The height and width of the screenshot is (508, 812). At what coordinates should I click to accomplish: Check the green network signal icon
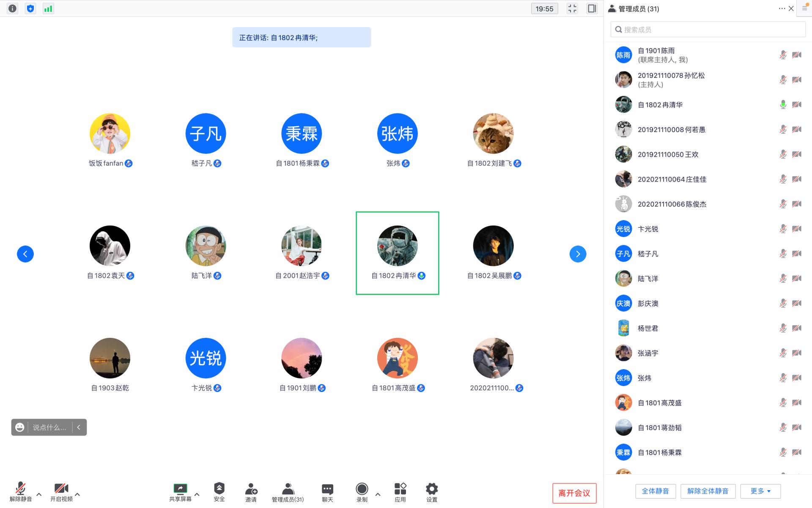[48, 8]
